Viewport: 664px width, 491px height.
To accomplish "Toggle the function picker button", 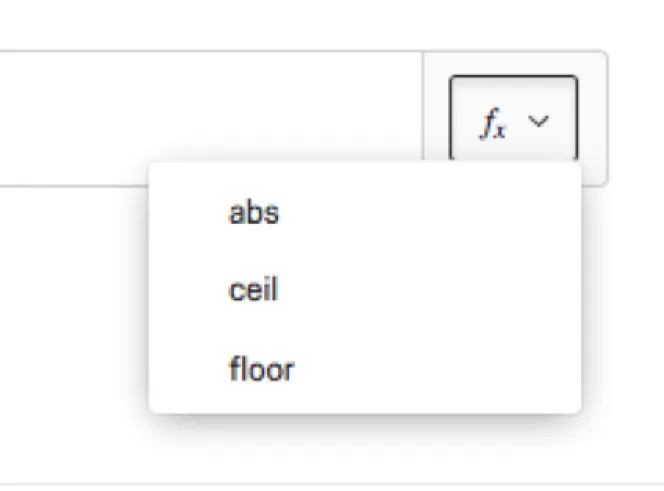I will (513, 119).
